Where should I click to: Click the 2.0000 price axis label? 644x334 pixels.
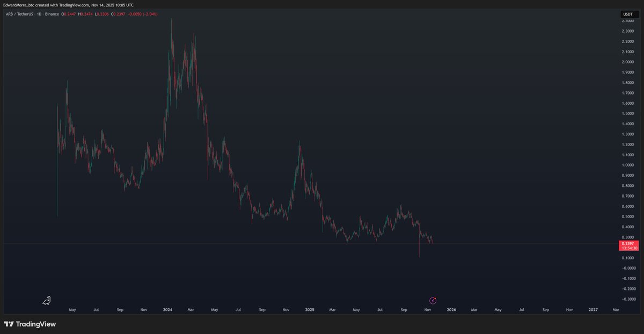628,62
